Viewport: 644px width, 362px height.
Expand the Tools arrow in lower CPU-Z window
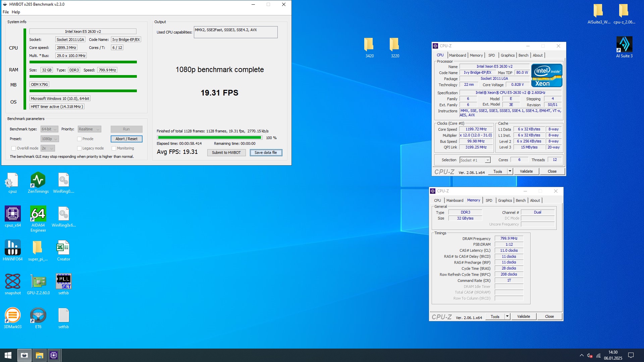(507, 316)
